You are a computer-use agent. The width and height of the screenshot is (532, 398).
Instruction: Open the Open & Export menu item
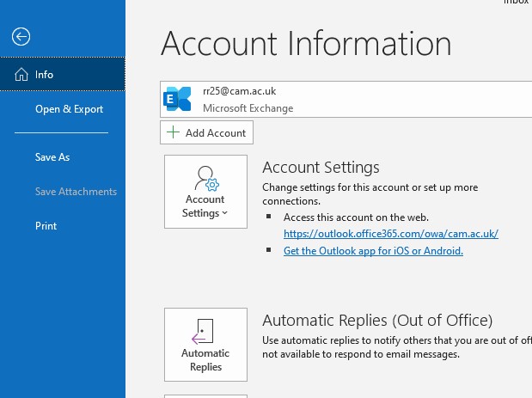click(x=70, y=109)
